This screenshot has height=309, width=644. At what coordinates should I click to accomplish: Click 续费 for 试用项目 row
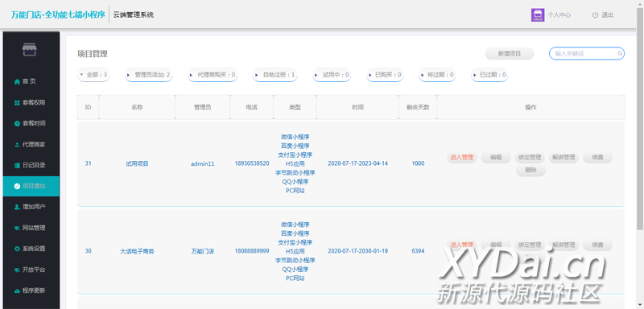coord(597,157)
